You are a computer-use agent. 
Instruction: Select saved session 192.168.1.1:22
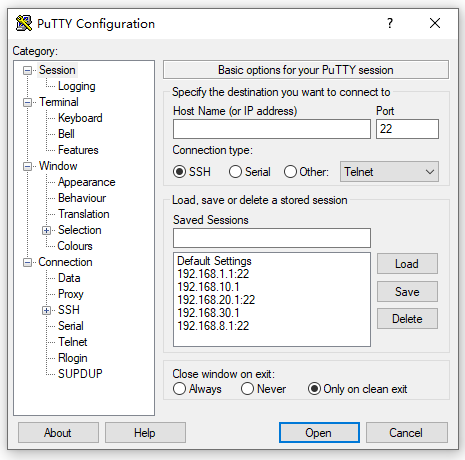213,274
